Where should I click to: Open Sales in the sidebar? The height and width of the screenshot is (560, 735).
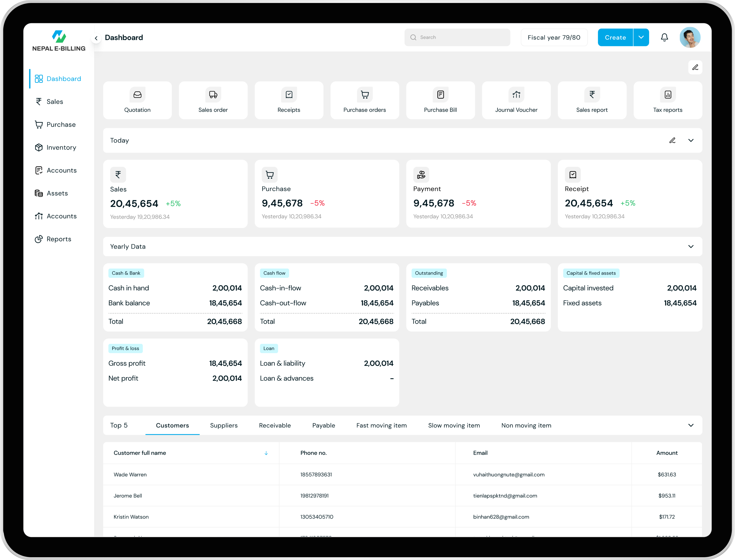click(49, 102)
